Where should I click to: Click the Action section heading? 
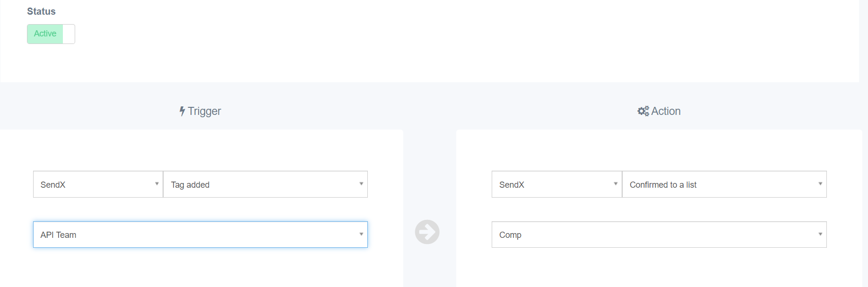coord(666,111)
